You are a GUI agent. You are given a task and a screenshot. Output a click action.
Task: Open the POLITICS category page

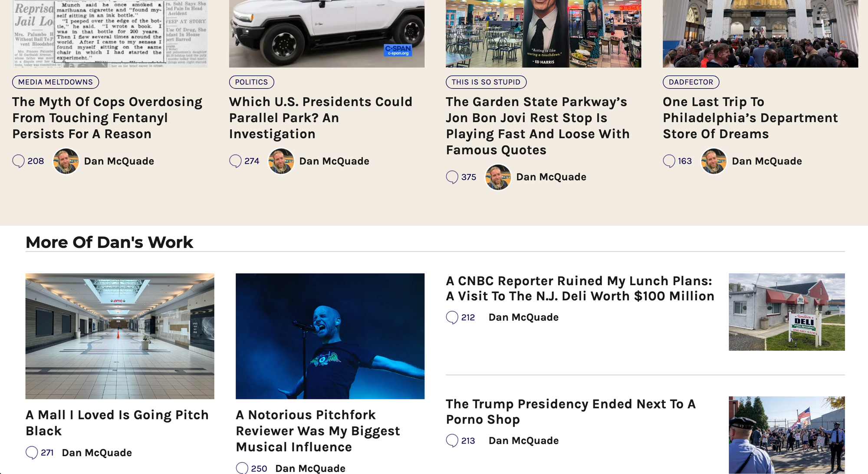tap(251, 82)
